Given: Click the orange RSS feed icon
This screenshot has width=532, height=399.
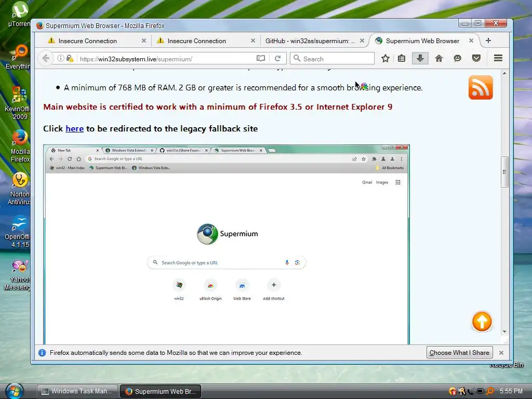Looking at the screenshot, I should coord(481,87).
